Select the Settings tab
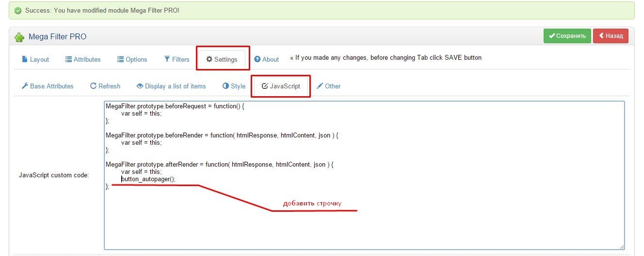 (x=222, y=59)
